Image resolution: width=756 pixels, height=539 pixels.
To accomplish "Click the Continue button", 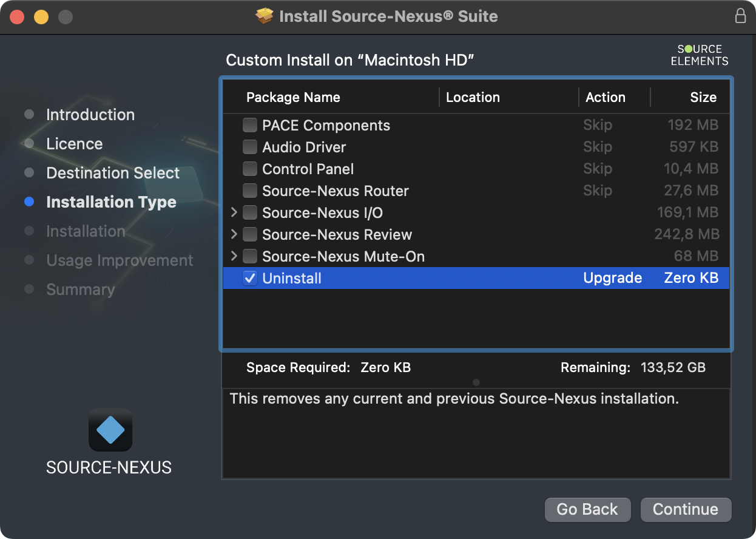I will pyautogui.click(x=686, y=509).
